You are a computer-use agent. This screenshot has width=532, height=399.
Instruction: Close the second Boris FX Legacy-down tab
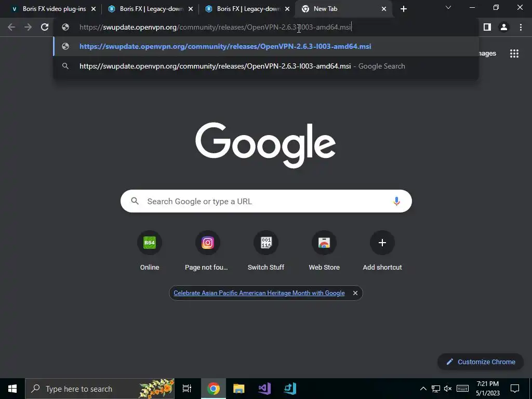[x=287, y=9]
